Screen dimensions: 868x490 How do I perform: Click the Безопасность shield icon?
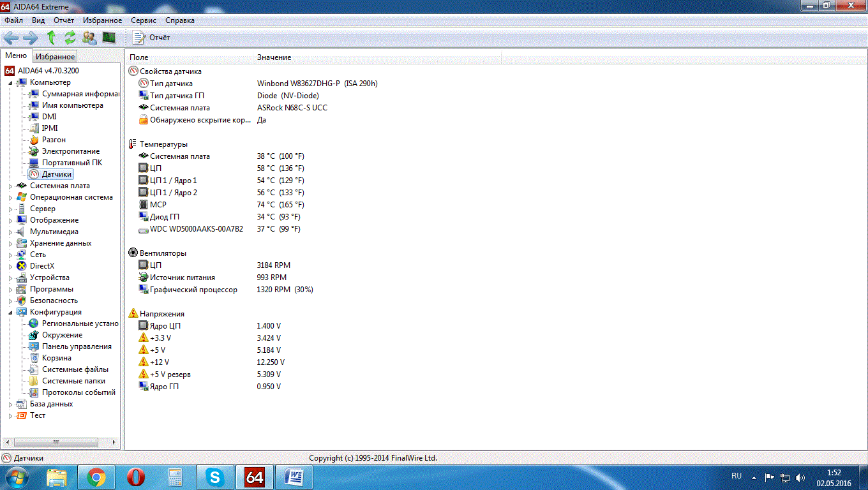pyautogui.click(x=22, y=301)
